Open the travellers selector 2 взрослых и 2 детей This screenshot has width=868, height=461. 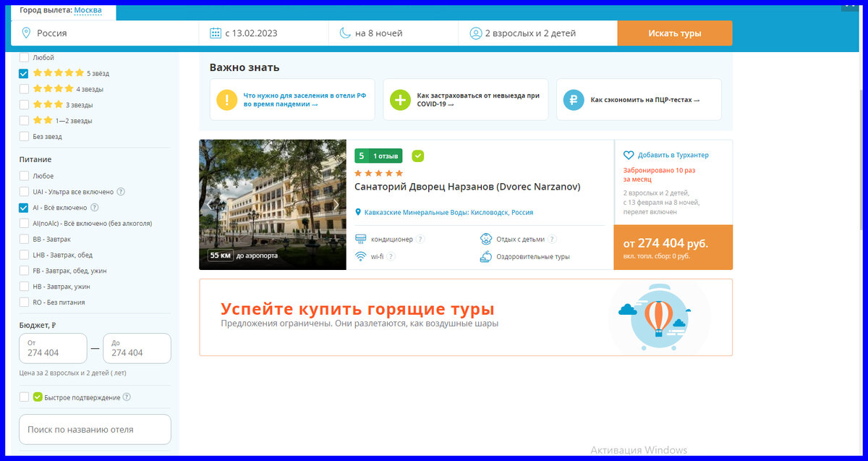coord(538,33)
